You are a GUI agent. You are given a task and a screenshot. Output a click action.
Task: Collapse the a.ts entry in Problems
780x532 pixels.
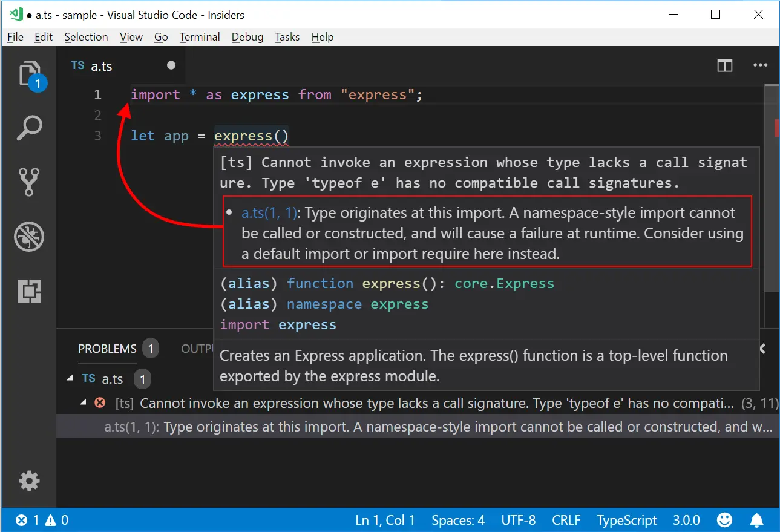tap(70, 378)
